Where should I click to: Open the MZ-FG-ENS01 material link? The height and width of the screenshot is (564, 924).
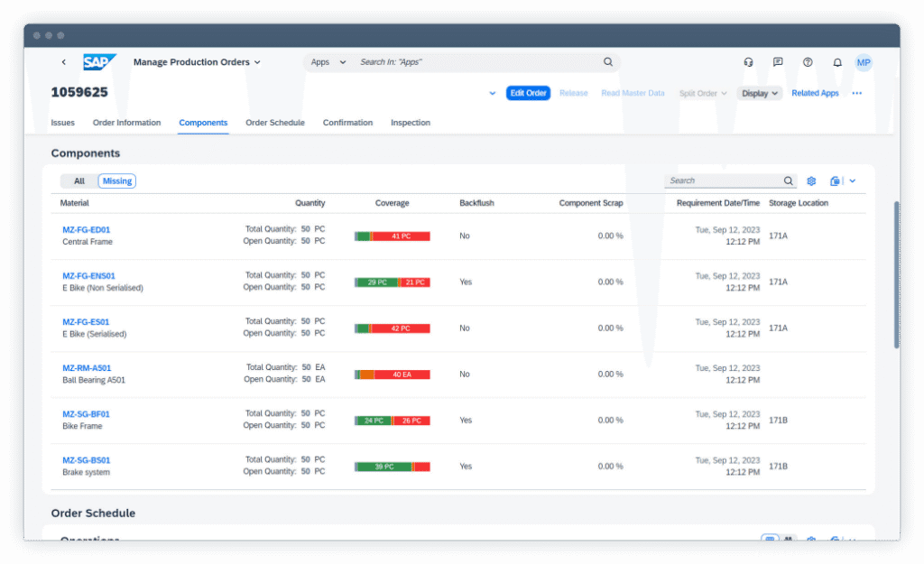click(x=88, y=276)
